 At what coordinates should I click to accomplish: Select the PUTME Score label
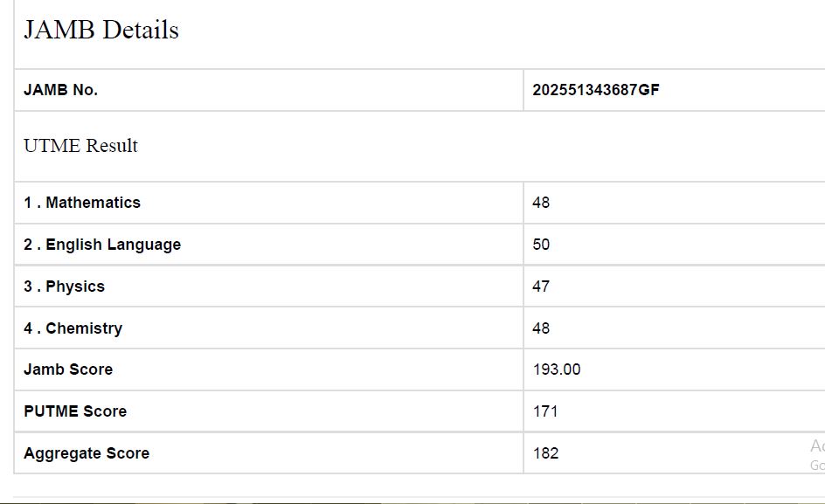(75, 411)
